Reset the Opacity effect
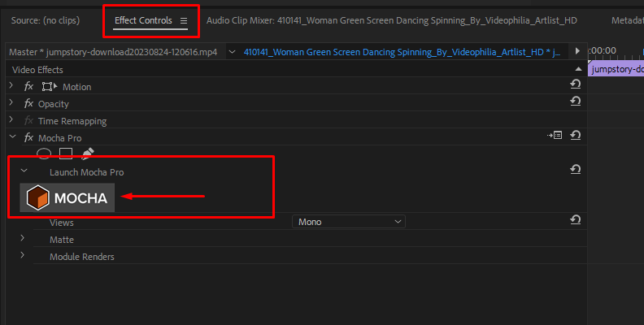Viewport: 644px width, 325px height. (x=576, y=102)
